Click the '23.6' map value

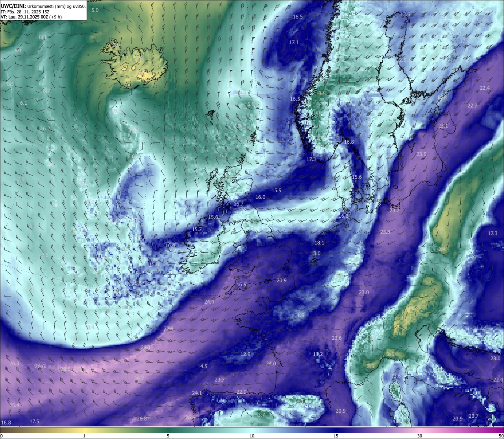click(337, 338)
